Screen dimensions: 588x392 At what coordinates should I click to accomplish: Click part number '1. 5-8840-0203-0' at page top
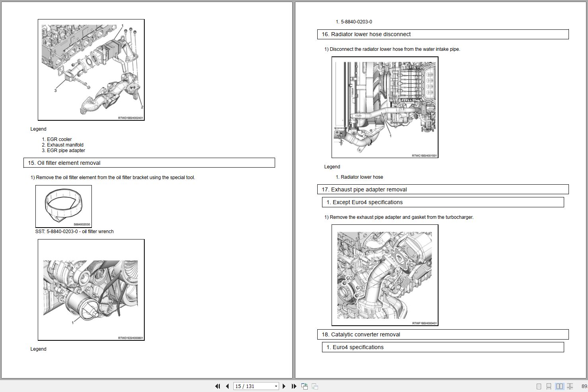tap(354, 22)
